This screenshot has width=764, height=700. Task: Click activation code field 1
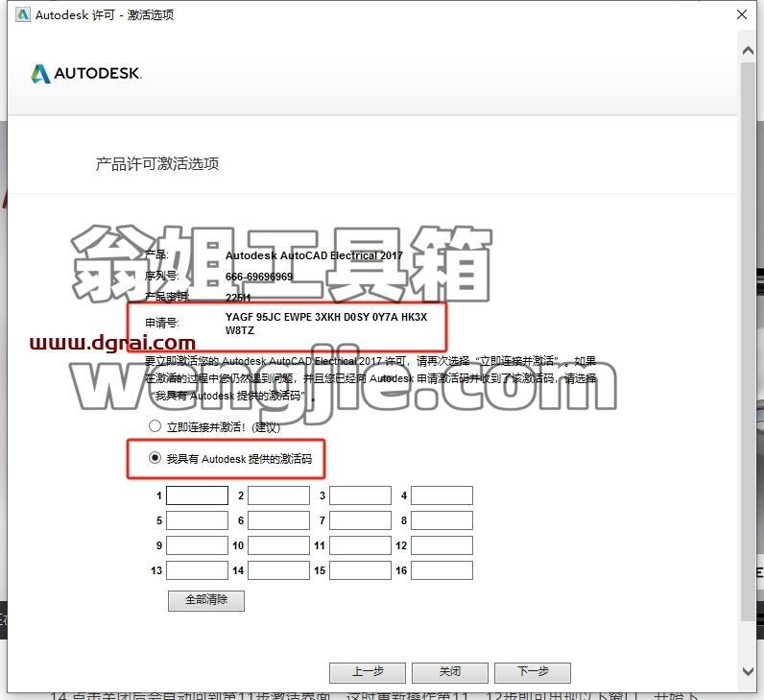[198, 495]
